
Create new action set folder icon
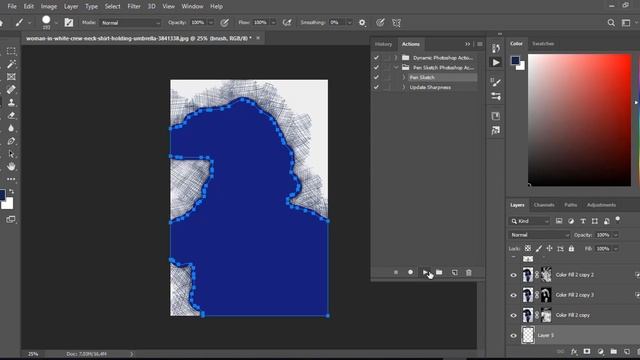click(x=439, y=272)
